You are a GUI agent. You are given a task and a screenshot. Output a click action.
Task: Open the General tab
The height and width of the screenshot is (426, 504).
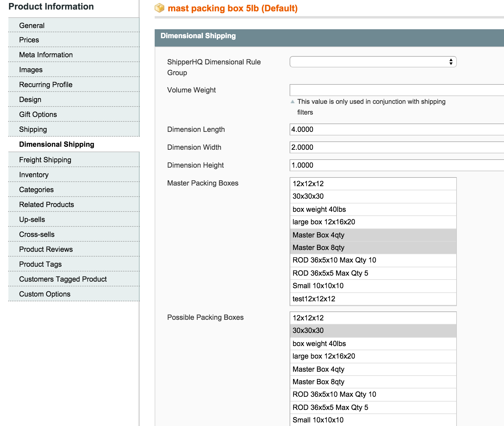32,26
